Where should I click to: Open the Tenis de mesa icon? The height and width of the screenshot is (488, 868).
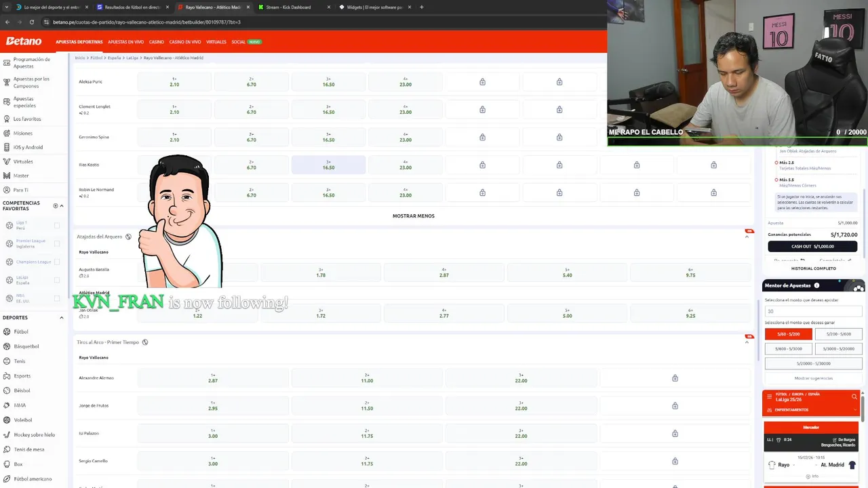point(7,449)
